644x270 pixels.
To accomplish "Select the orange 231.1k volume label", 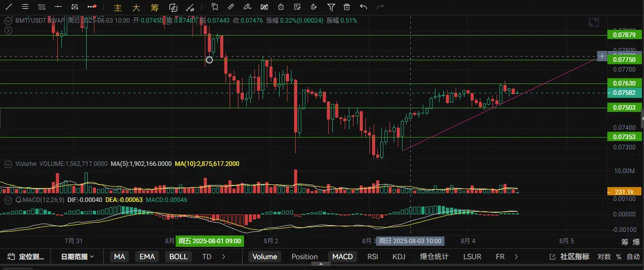I will [624, 192].
